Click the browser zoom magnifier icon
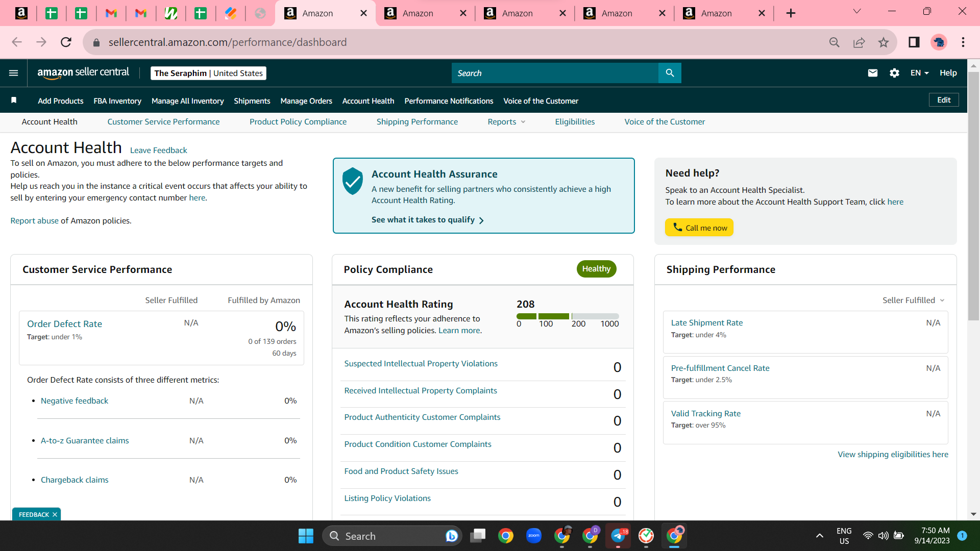Screen dimensions: 980x551 (834, 42)
